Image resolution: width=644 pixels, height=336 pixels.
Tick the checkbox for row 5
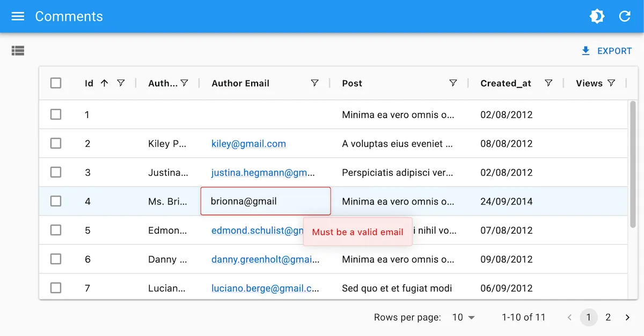point(56,230)
